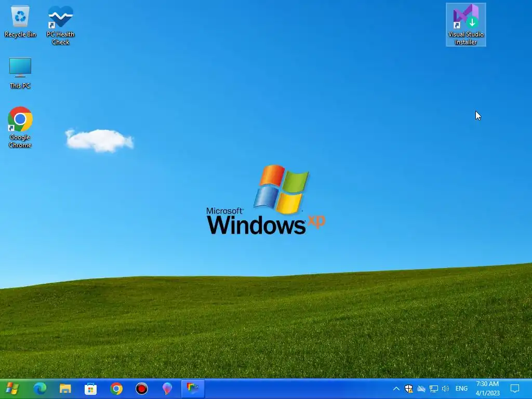Screen dimensions: 532x399
Task: Open network status tray icon
Action: (433, 389)
